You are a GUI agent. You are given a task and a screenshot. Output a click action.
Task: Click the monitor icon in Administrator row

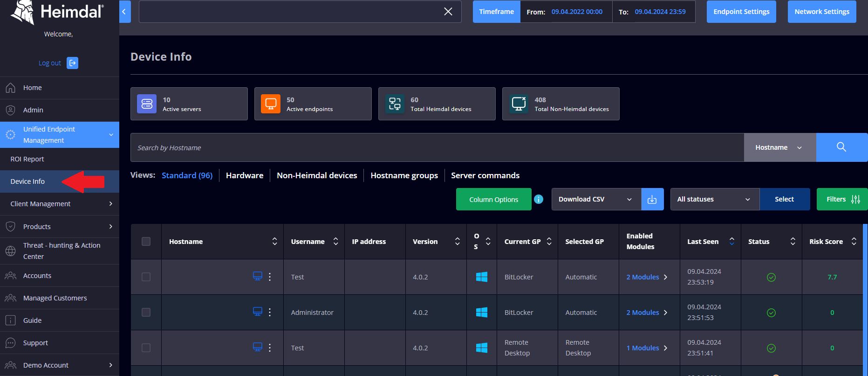pyautogui.click(x=257, y=312)
